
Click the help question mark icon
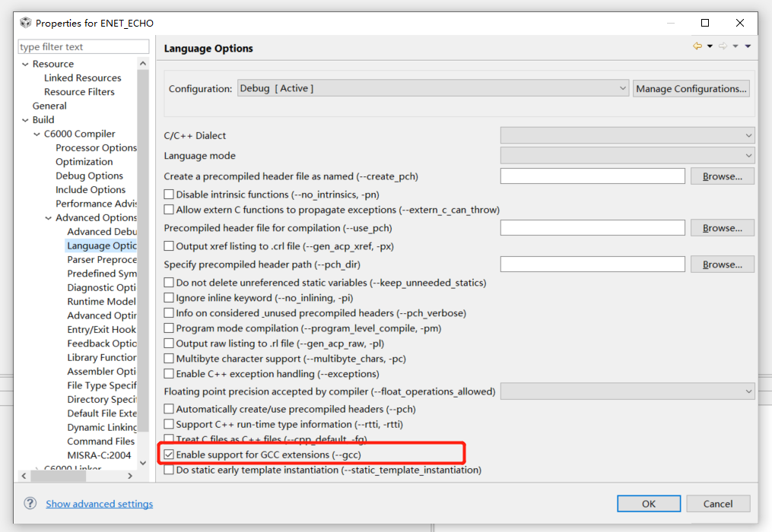(29, 503)
